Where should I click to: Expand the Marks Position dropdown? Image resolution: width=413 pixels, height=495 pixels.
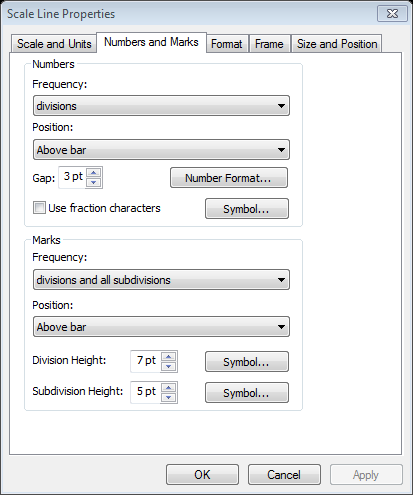[x=161, y=327]
